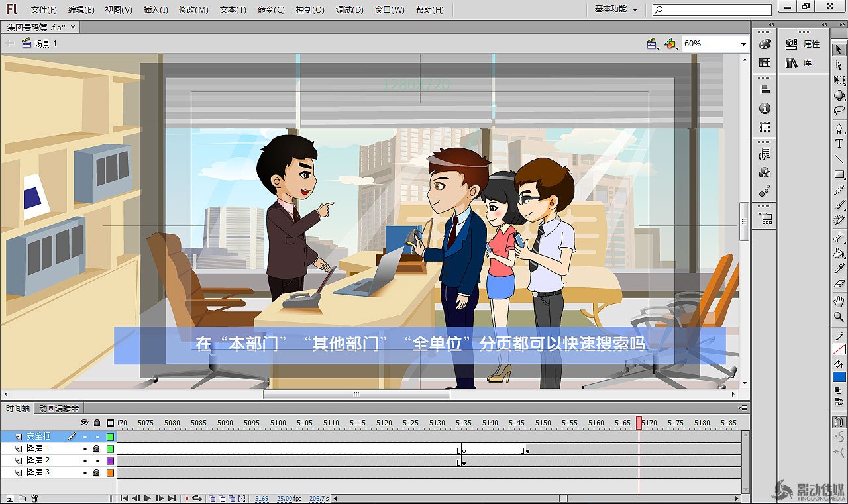Click the blue fill color swatch

pos(839,377)
